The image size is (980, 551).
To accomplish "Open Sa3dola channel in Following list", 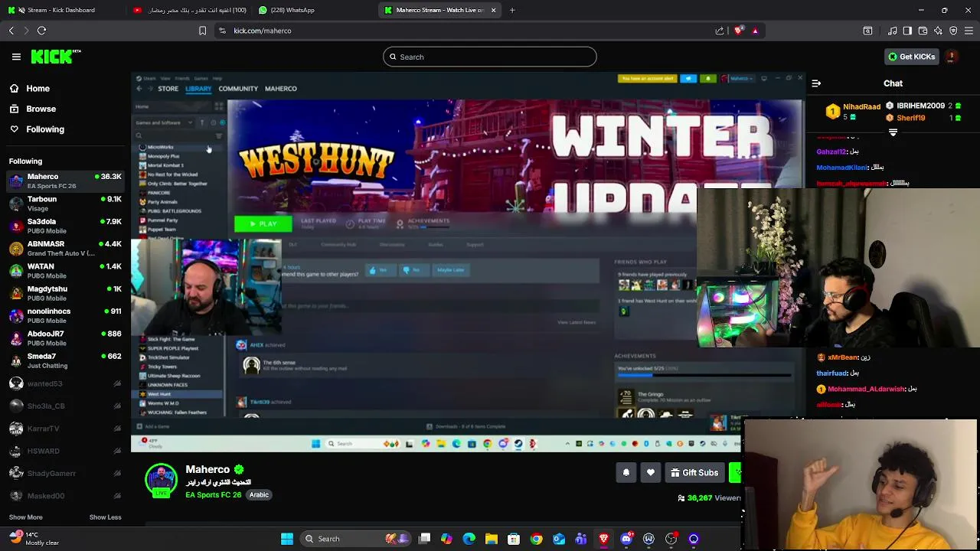I will click(x=65, y=226).
